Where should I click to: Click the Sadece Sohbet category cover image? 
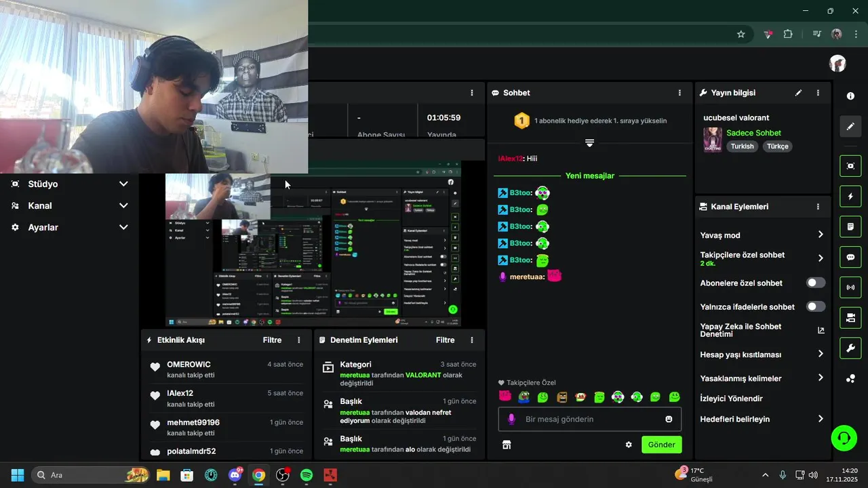click(x=713, y=140)
